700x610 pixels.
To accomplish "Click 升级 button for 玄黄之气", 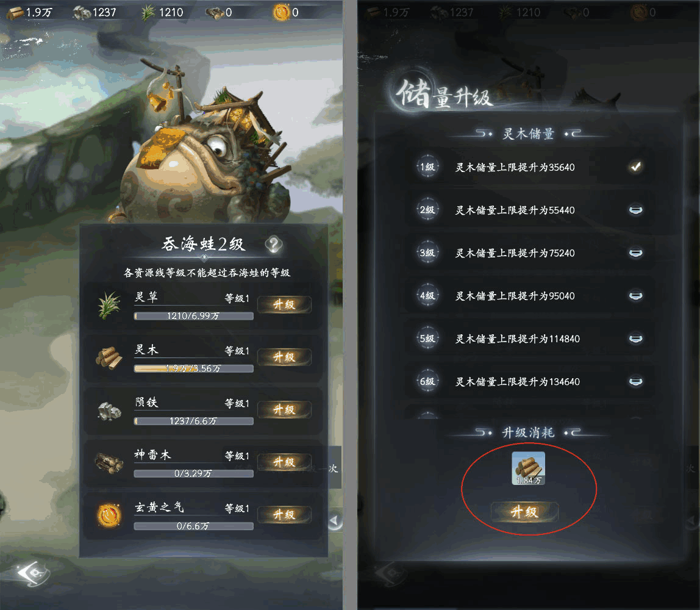I will coord(284,515).
